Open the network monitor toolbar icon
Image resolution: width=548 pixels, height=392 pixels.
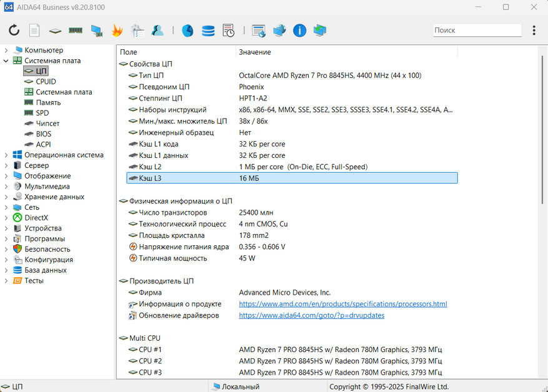click(x=96, y=31)
